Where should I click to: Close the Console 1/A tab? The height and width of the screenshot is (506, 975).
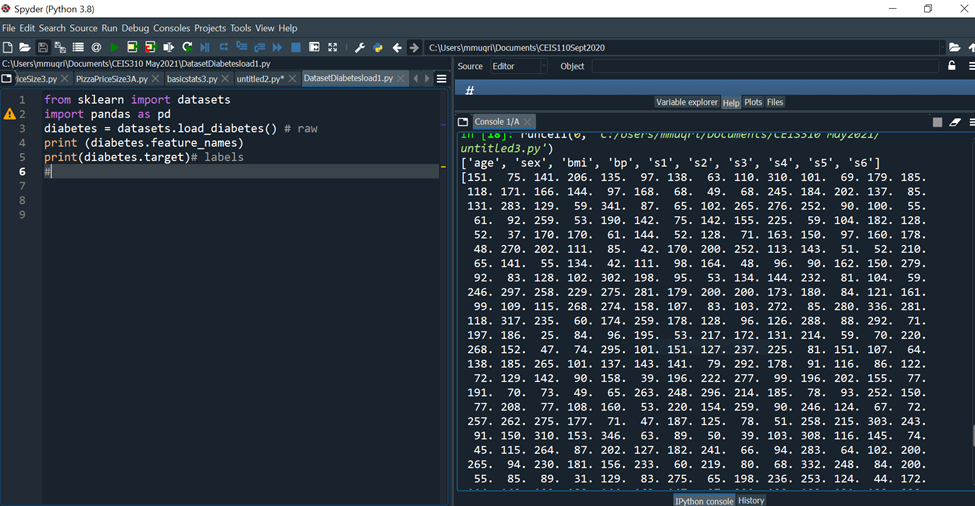click(527, 122)
